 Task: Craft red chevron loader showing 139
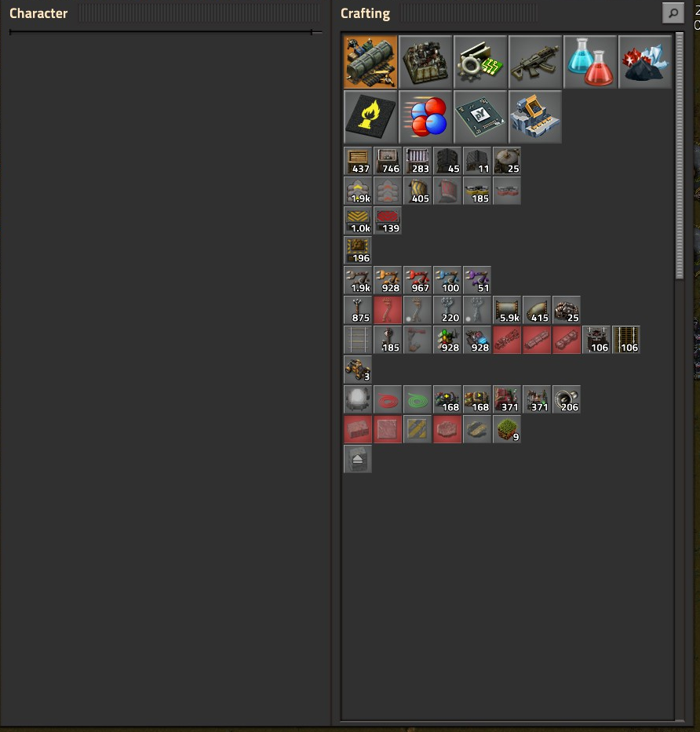(x=388, y=220)
